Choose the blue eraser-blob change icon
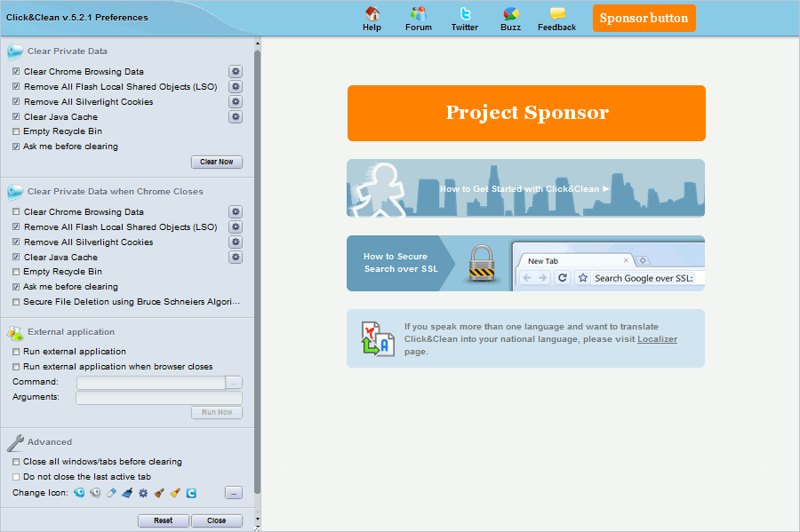800x532 pixels. [x=79, y=493]
